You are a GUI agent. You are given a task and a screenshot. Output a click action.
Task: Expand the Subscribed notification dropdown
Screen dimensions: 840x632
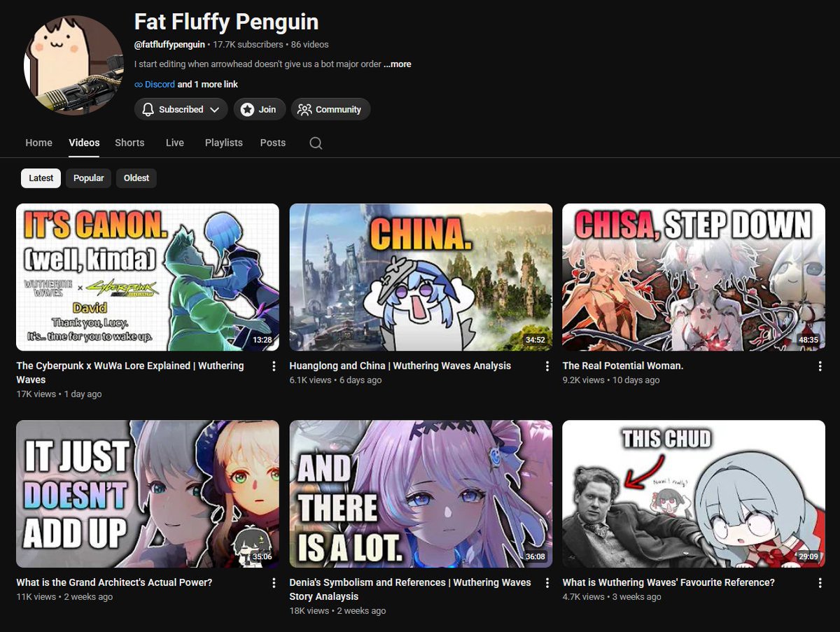click(181, 109)
